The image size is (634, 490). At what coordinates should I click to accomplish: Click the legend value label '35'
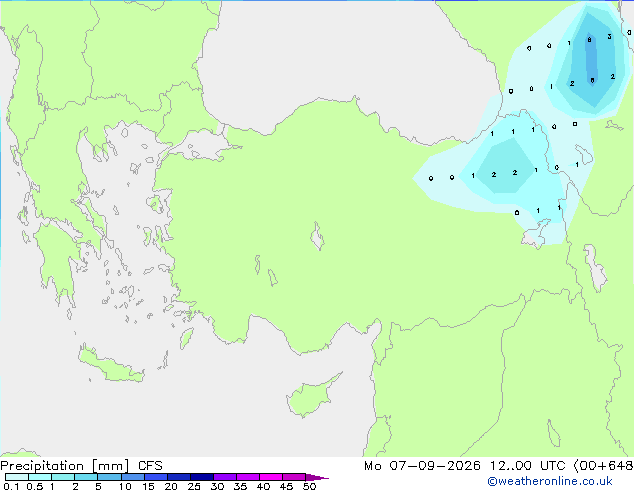pyautogui.click(x=240, y=486)
